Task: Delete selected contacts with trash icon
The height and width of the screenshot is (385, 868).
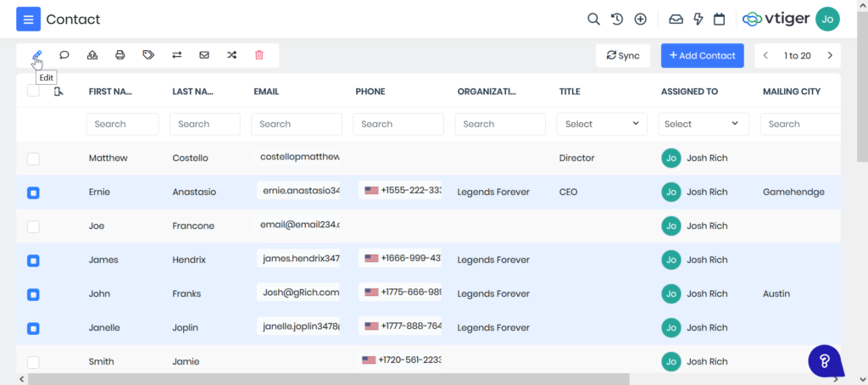Action: pyautogui.click(x=259, y=55)
